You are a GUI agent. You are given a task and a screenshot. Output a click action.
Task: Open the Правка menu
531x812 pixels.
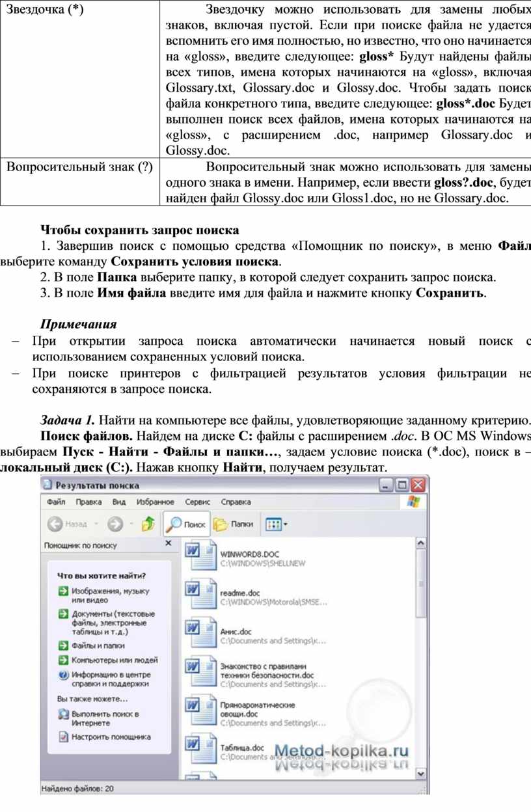point(88,502)
